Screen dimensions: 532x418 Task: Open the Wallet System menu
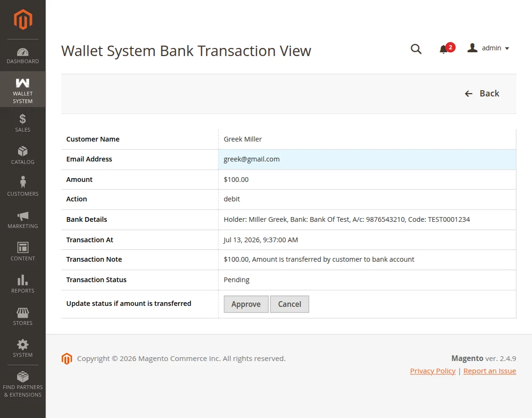(23, 89)
